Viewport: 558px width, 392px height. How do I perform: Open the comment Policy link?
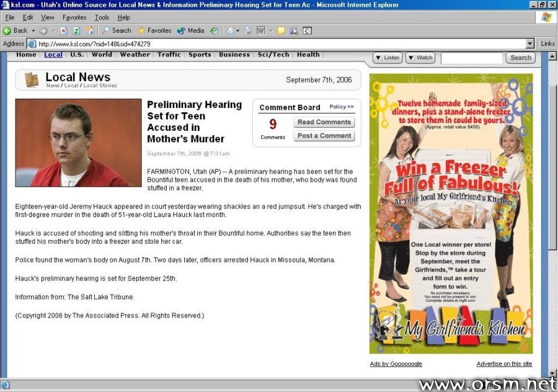[341, 107]
